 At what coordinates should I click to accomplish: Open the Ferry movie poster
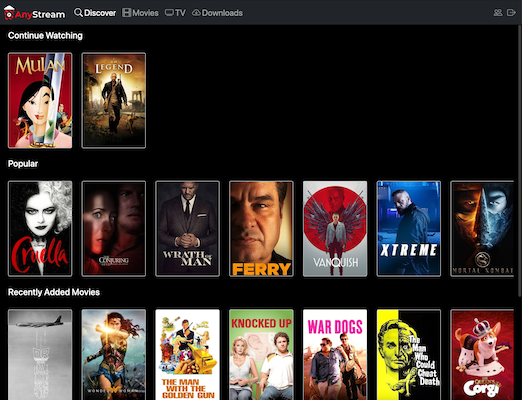[261, 229]
